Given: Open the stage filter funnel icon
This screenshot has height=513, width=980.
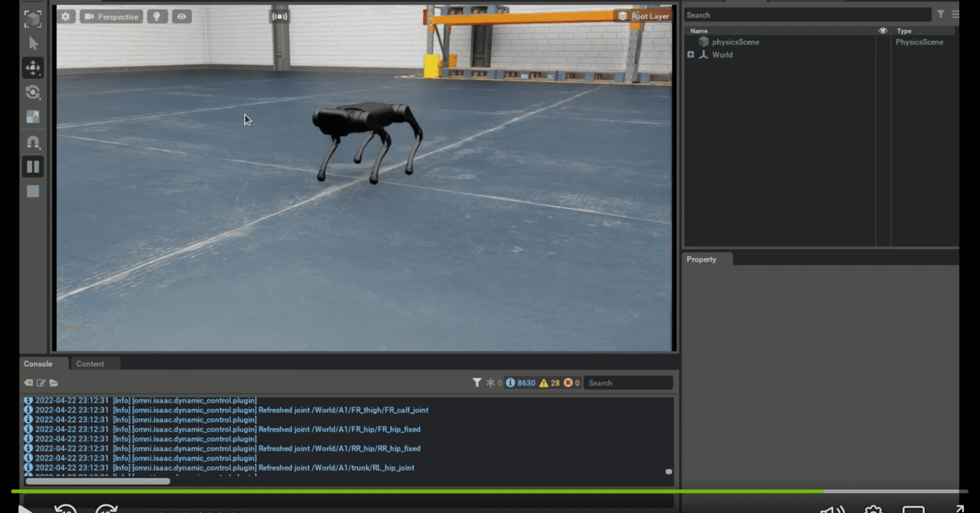Looking at the screenshot, I should coord(941,14).
